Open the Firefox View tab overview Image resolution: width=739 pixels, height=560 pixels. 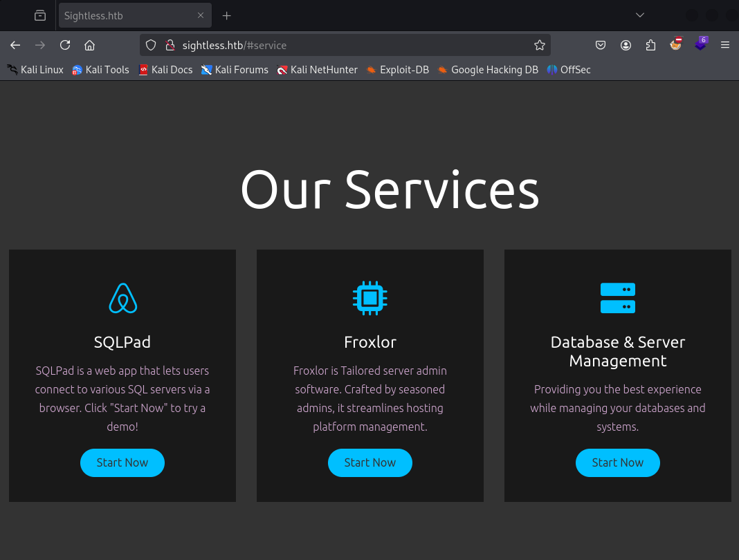(x=40, y=15)
